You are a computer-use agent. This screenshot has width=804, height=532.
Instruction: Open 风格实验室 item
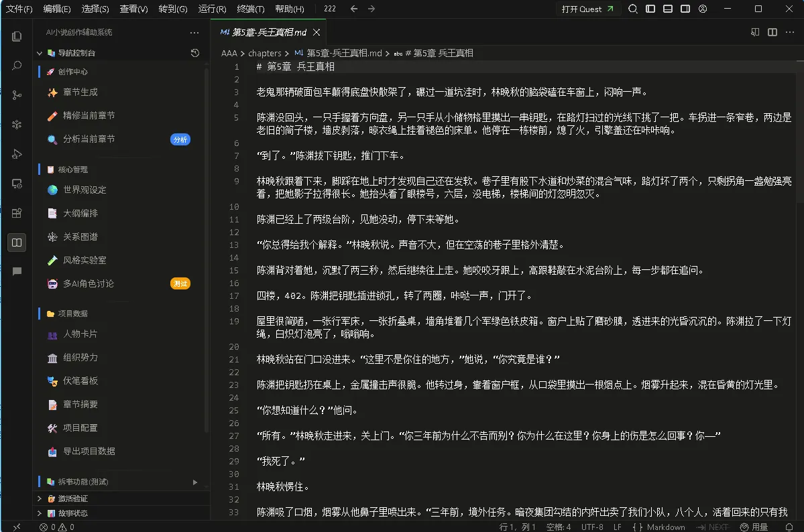[x=84, y=261]
